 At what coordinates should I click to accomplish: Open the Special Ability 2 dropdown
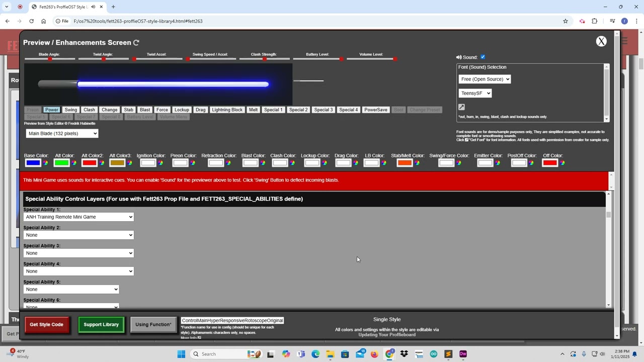[78, 235]
